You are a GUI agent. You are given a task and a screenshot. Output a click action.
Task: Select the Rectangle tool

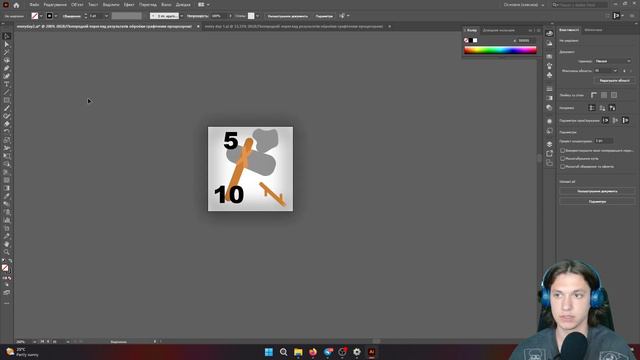(x=7, y=100)
